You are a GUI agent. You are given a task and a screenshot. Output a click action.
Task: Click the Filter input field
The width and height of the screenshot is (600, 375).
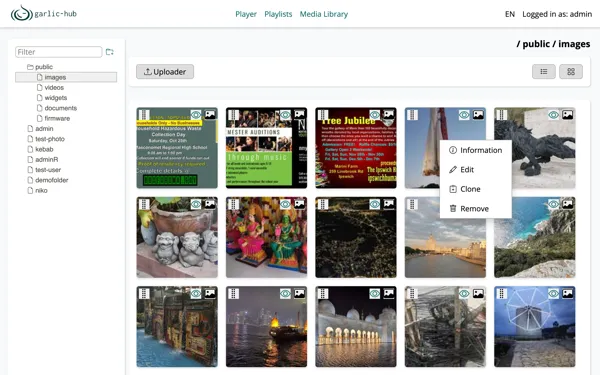[59, 52]
